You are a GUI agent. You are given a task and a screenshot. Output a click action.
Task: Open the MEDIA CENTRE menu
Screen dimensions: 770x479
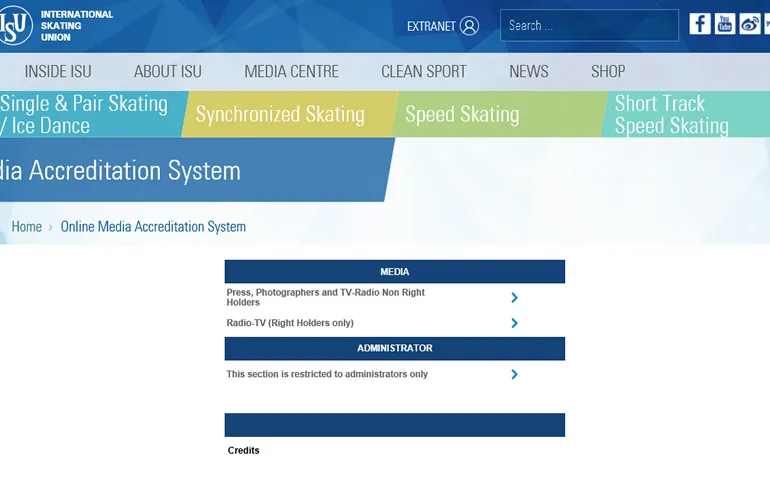click(291, 71)
